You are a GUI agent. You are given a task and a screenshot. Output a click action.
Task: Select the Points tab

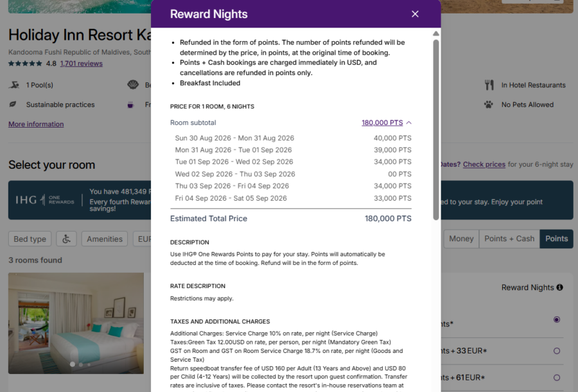[556, 239]
